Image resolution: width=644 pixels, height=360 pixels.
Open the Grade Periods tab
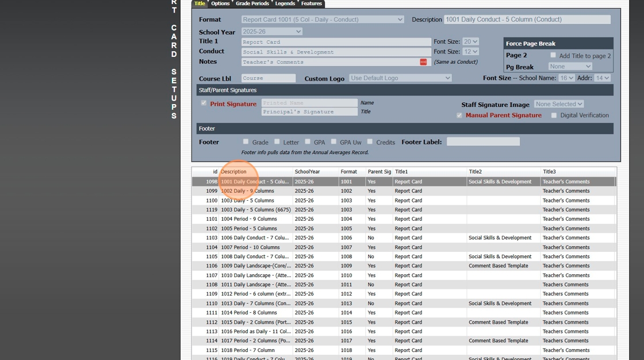tap(252, 3)
